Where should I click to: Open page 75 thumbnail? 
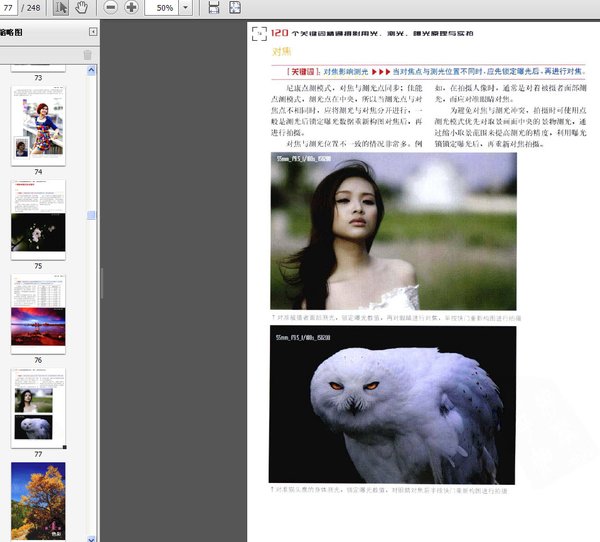(x=38, y=220)
